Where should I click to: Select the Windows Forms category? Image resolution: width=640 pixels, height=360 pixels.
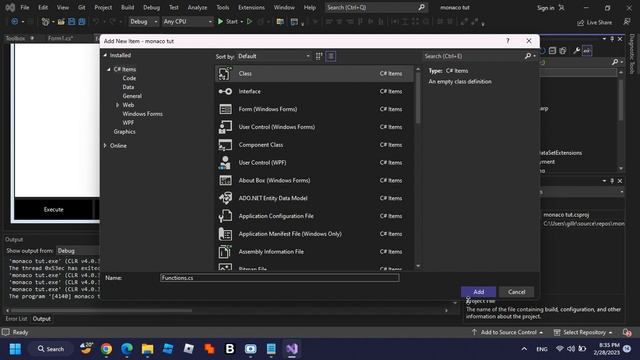(142, 114)
